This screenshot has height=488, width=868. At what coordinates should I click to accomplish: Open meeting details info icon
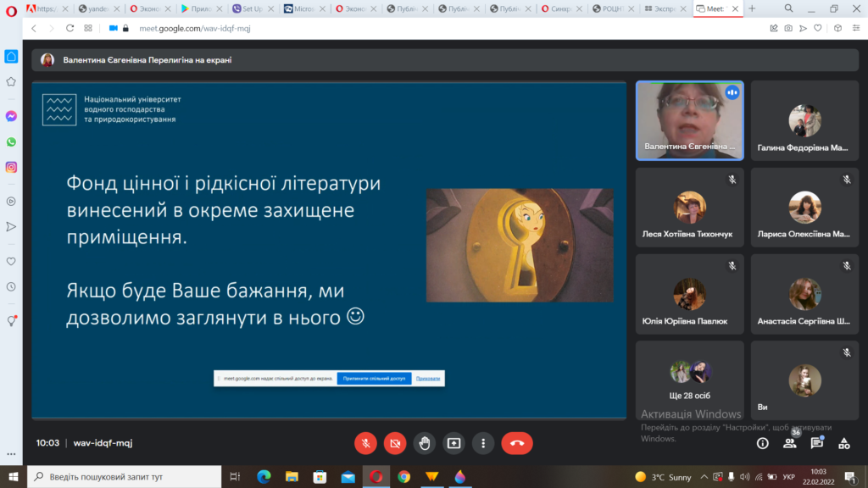(762, 442)
